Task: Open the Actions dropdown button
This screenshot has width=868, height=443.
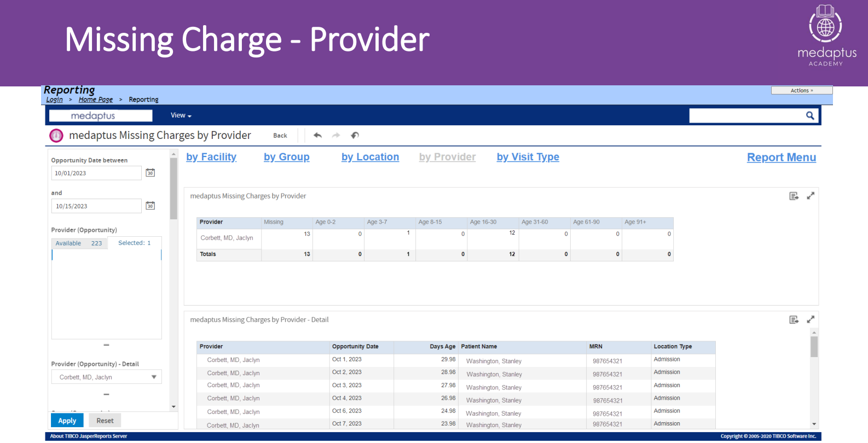Action: (x=802, y=90)
